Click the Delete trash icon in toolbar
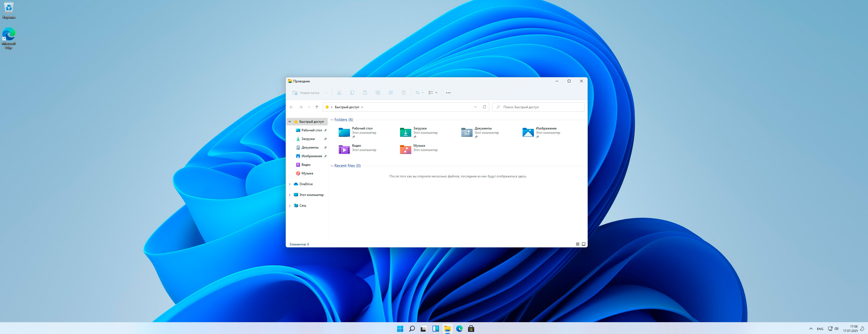Viewport: 868px width, 334px height. (404, 93)
